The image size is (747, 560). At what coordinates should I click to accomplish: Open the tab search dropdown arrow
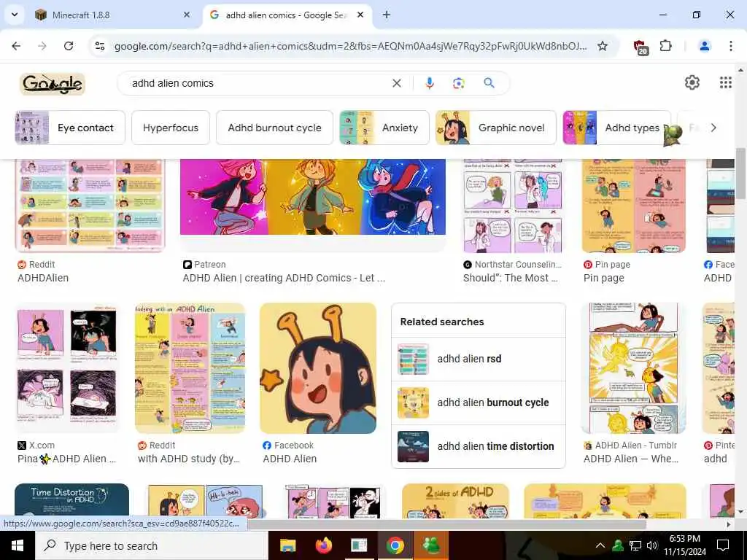(15, 15)
